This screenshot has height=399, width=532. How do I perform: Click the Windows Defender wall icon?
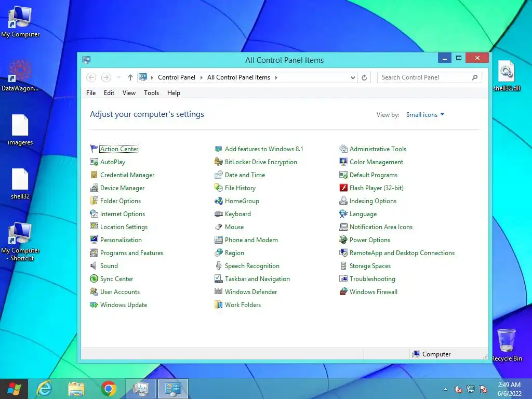pos(219,291)
